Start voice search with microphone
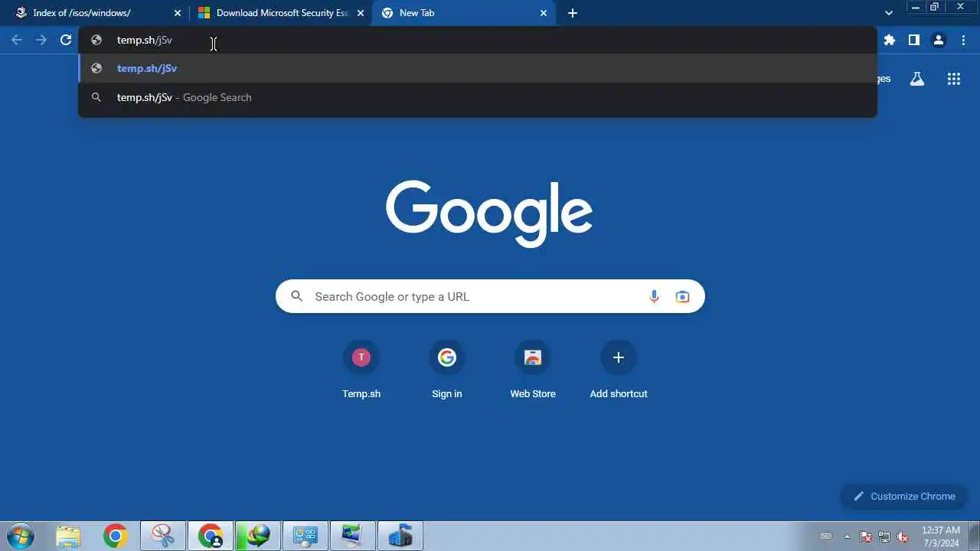The width and height of the screenshot is (980, 551). [x=654, y=296]
